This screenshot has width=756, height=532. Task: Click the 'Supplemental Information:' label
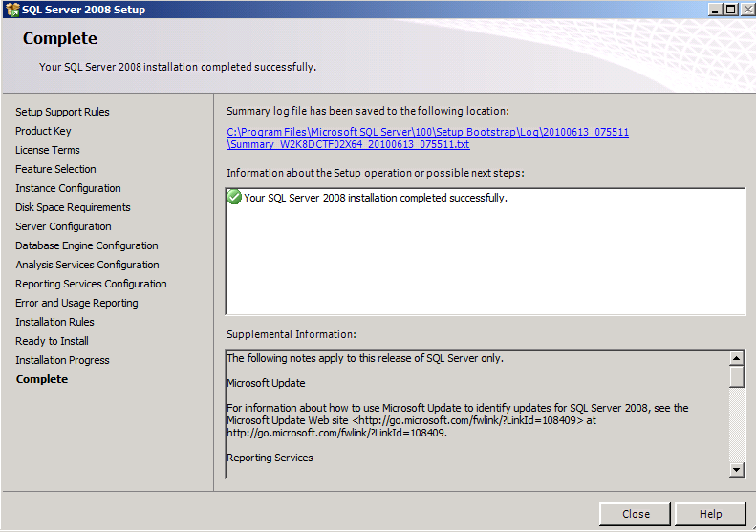(x=292, y=334)
